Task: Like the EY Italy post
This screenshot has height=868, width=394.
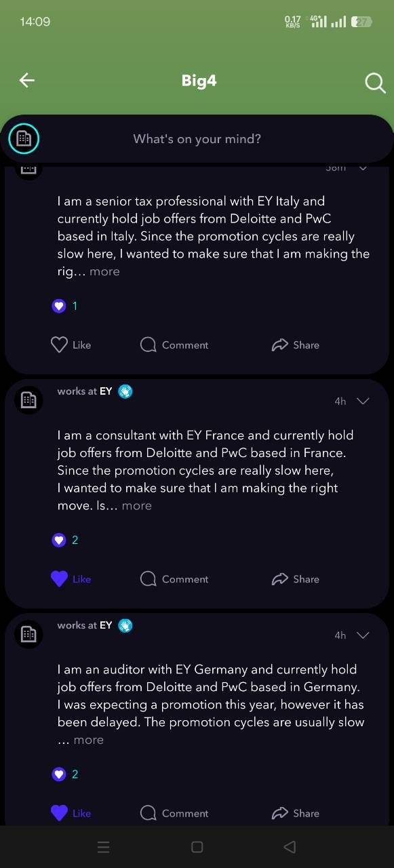Action: (x=71, y=344)
